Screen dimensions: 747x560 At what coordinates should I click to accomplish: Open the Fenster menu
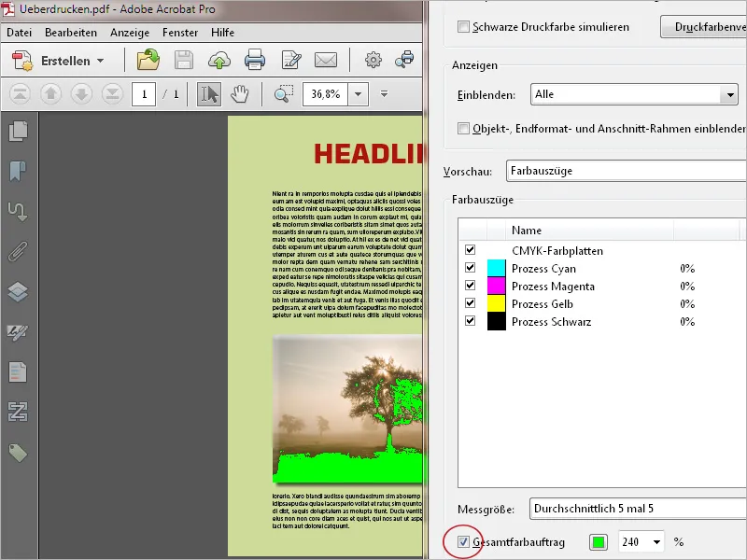click(x=180, y=33)
